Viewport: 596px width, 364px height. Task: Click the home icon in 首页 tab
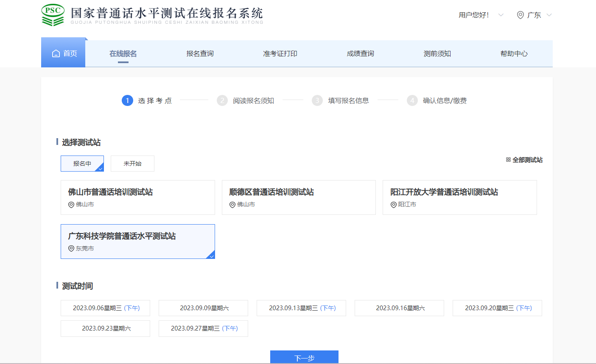[x=56, y=53]
